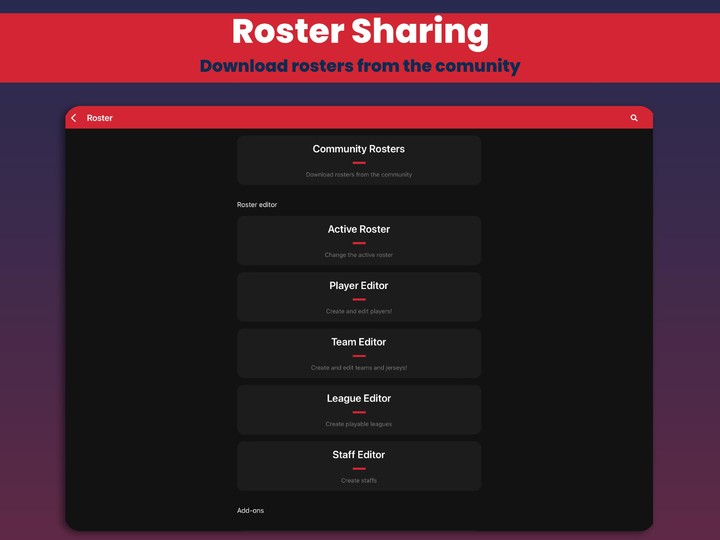
Task: Click the 'Add-ons' section heading
Action: [x=250, y=511]
